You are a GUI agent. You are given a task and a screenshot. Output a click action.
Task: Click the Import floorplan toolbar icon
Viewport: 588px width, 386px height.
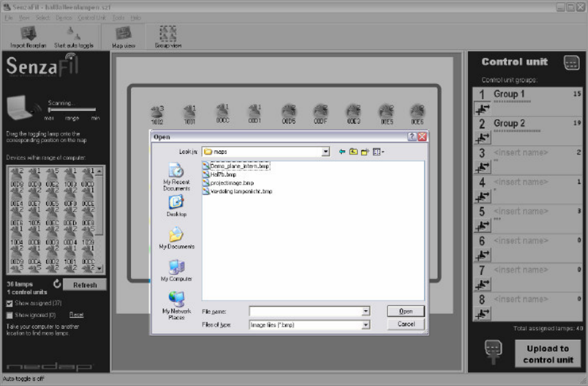pyautogui.click(x=28, y=37)
